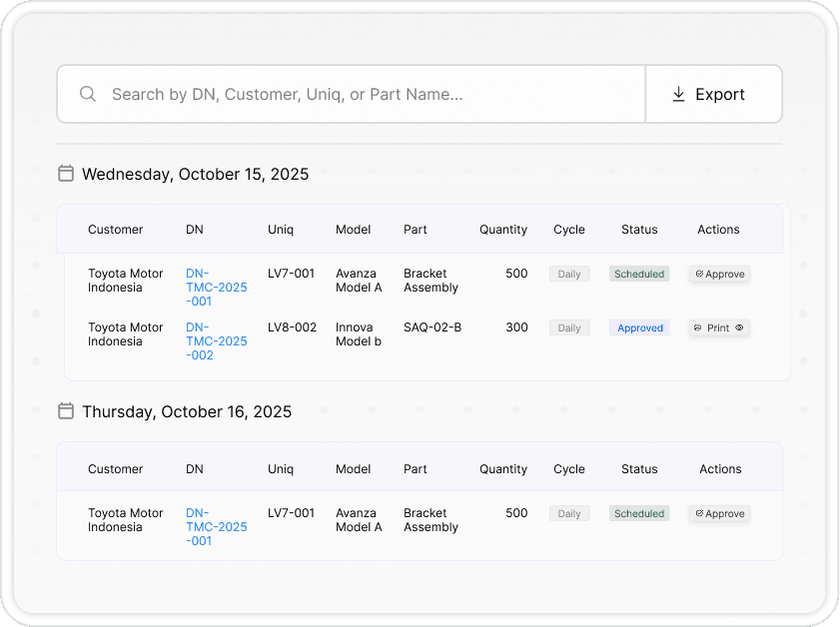Click Quantity header in Thursday table
Image resolution: width=840 pixels, height=627 pixels.
(503, 469)
